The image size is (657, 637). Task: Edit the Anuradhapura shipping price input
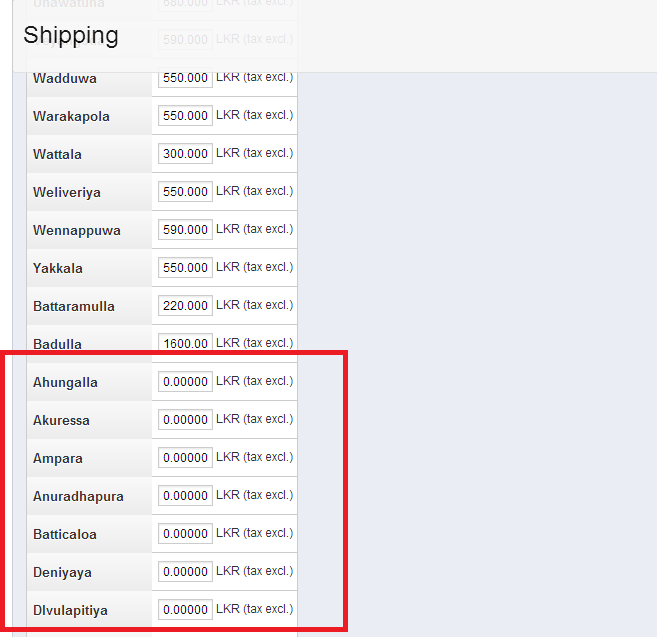(185, 495)
